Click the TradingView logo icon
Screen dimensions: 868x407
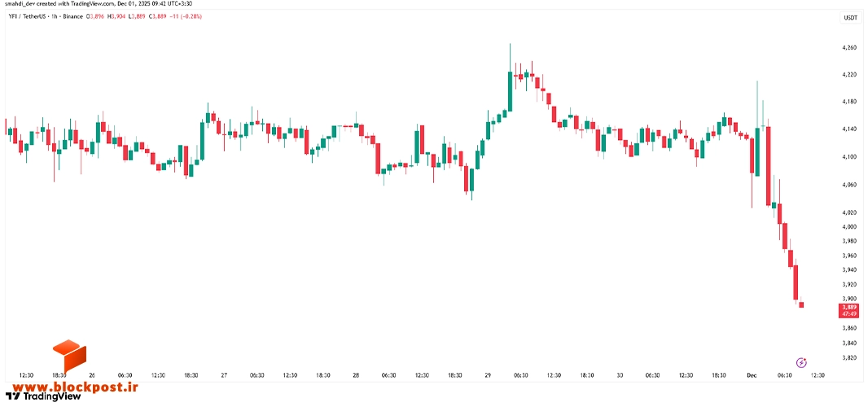coord(13,396)
